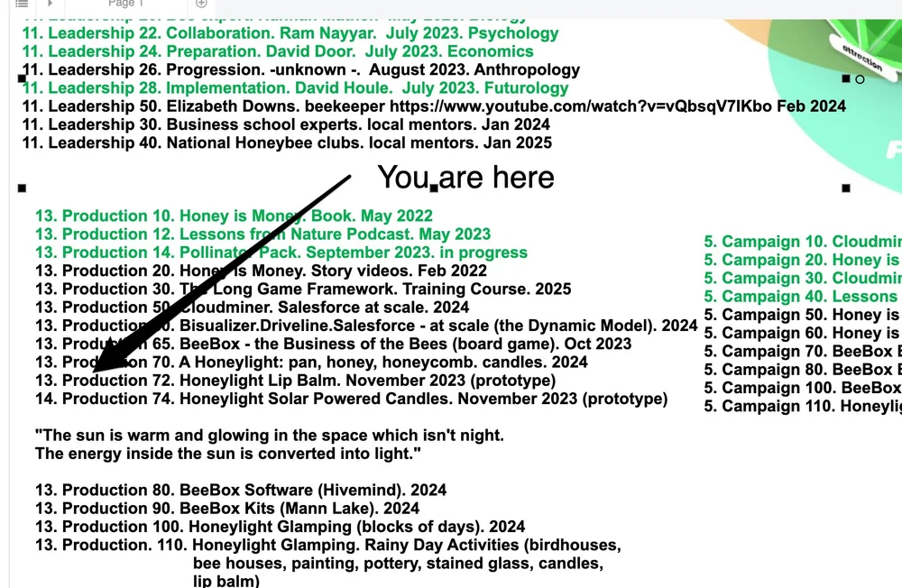Add a new page with plus icon
This screenshot has height=588, width=902.
(x=201, y=4)
